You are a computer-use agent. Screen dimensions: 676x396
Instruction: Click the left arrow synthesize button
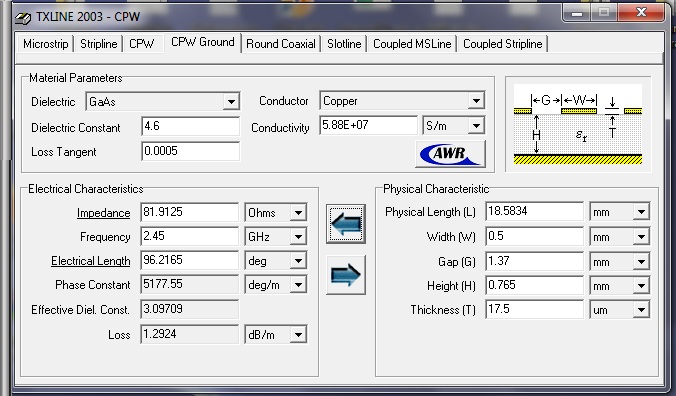tap(346, 224)
